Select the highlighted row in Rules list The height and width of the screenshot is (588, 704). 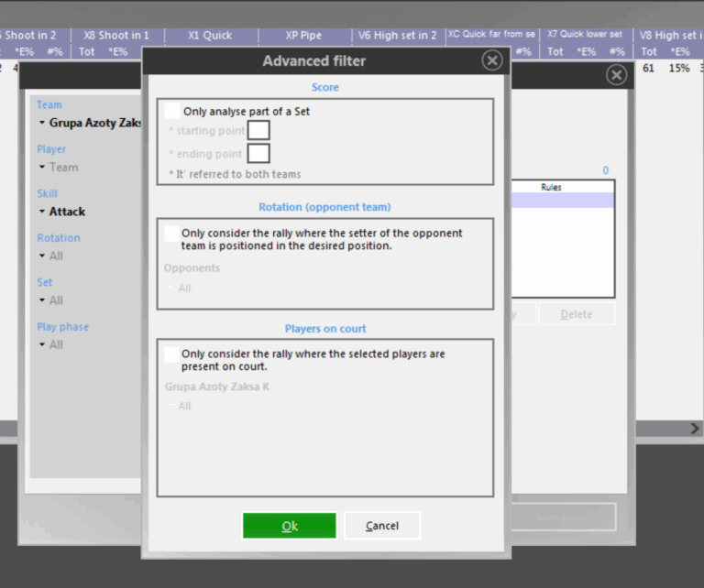click(562, 201)
